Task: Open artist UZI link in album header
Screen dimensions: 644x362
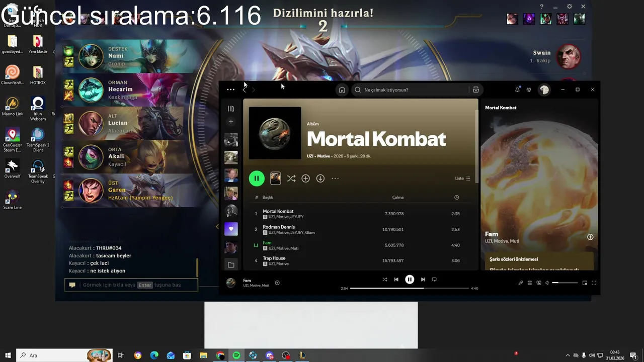Action: pyautogui.click(x=310, y=156)
